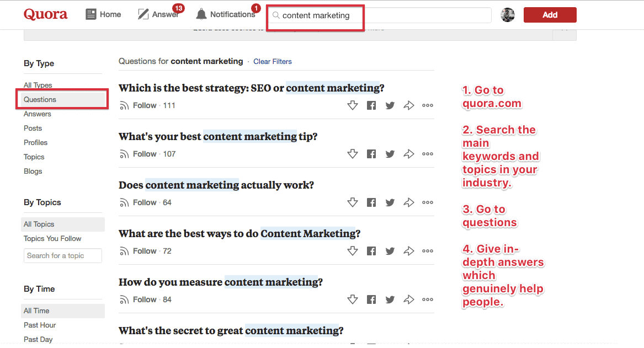
Task: Share arrow for the 'best ways to do' question
Action: (x=409, y=251)
